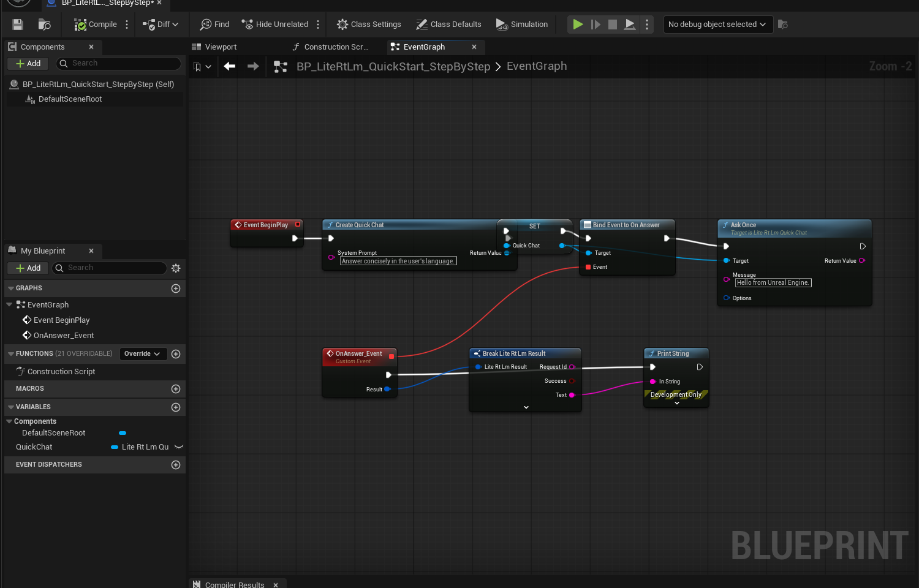
Task: Open the debug object selector dropdown
Action: coord(717,24)
